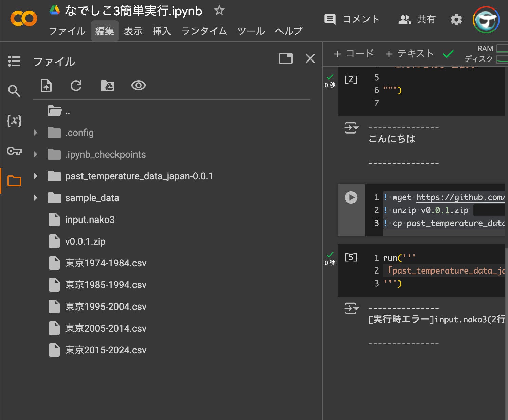Screen dimensions: 508x420
Task: Select the sample_data folder name
Action: pos(92,198)
